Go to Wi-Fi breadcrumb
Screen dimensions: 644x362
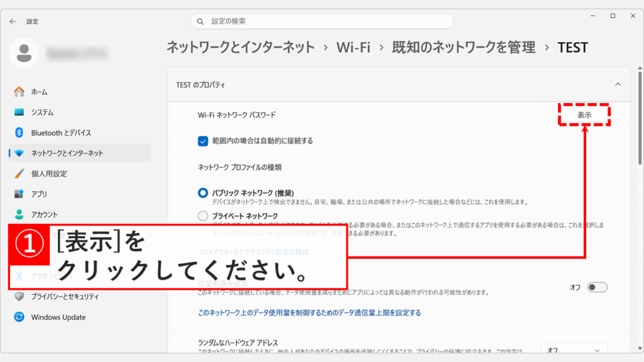coord(353,48)
